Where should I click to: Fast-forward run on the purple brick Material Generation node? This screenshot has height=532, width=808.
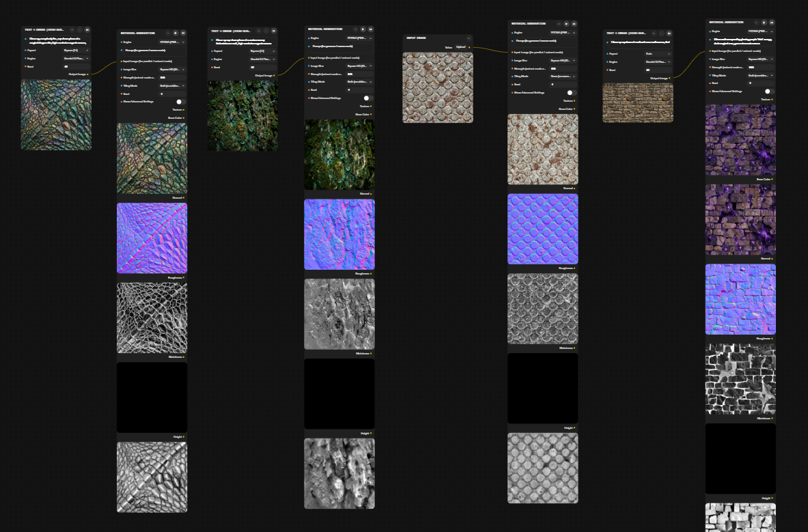(x=771, y=23)
